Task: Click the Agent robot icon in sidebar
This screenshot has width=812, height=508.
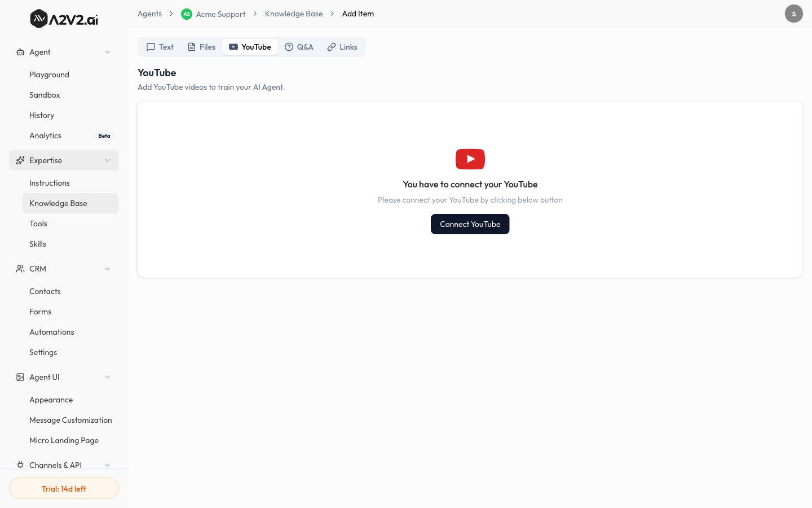Action: [20, 52]
